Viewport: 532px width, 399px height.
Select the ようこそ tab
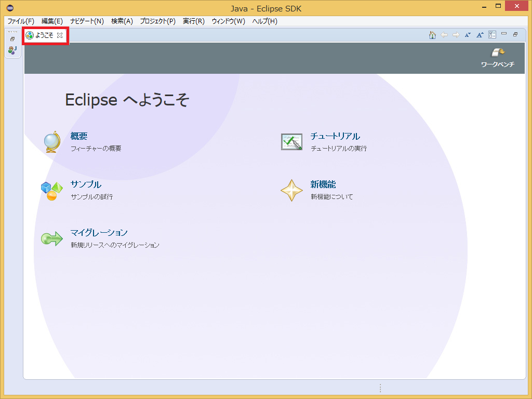pyautogui.click(x=45, y=35)
